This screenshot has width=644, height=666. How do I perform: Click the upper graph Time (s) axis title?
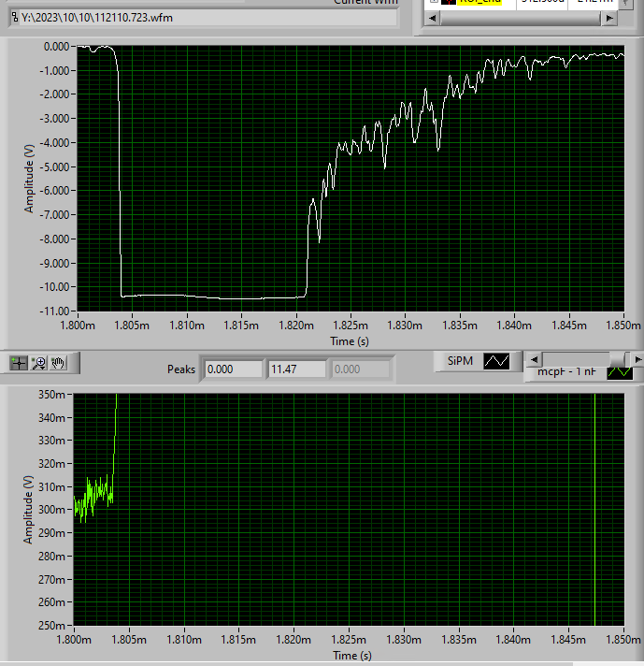[x=350, y=341]
